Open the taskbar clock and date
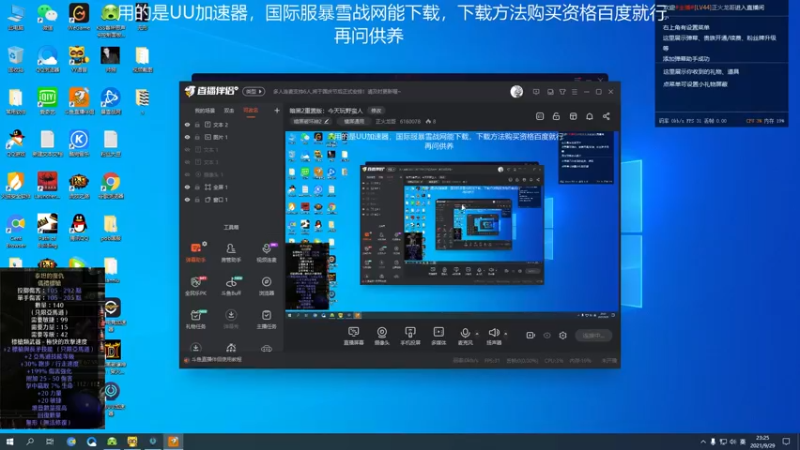This screenshot has height=450, width=800. coord(763,441)
